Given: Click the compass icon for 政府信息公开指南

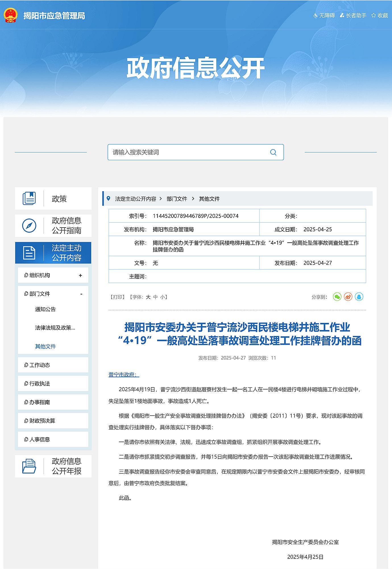Looking at the screenshot, I should [29, 226].
